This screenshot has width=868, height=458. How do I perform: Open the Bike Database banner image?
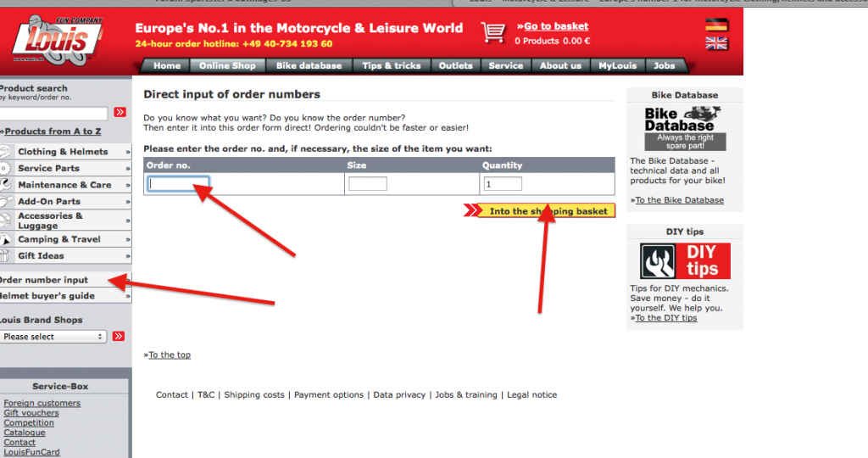coord(685,128)
